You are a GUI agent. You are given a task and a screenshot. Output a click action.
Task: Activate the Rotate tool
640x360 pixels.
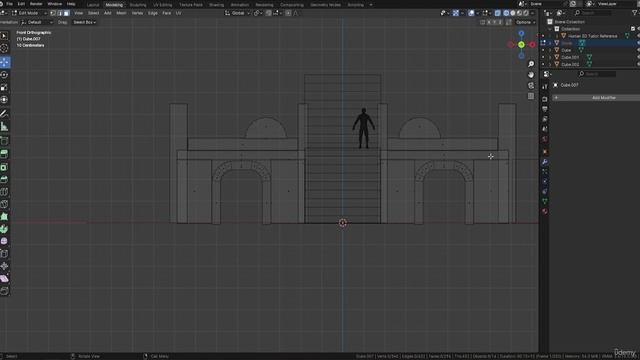click(x=4, y=75)
